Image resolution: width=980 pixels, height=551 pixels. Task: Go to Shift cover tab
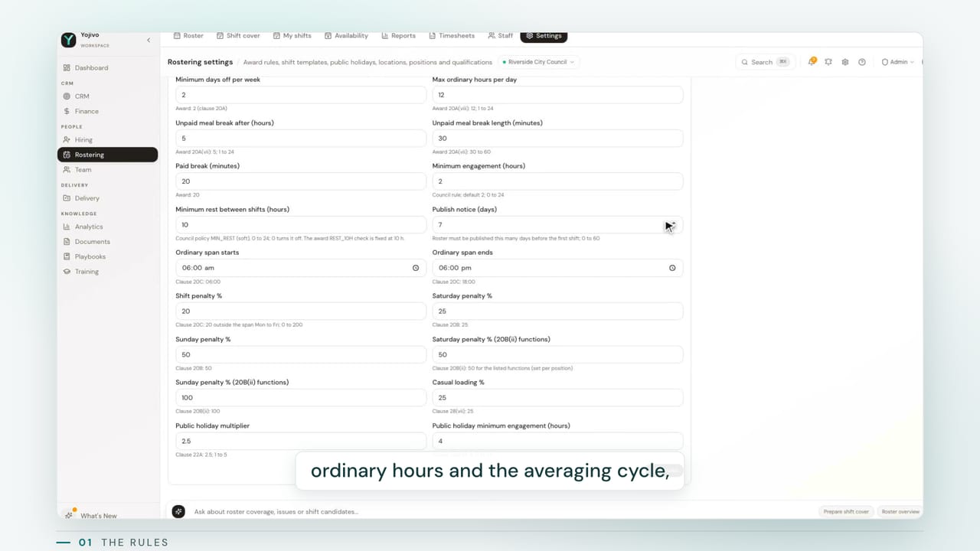point(238,36)
